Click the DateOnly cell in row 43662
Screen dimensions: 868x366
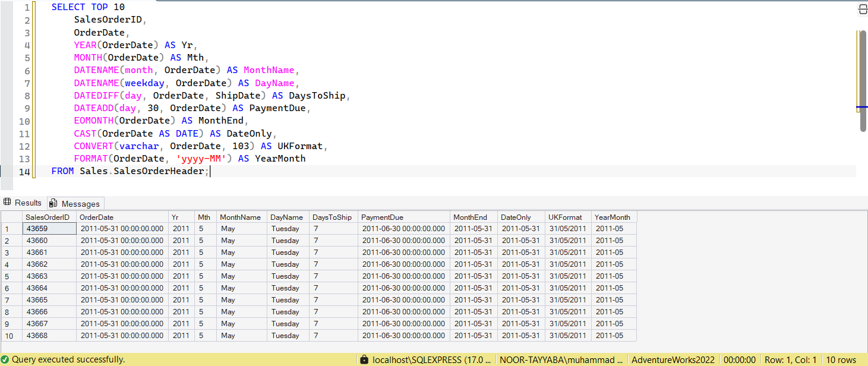point(521,264)
